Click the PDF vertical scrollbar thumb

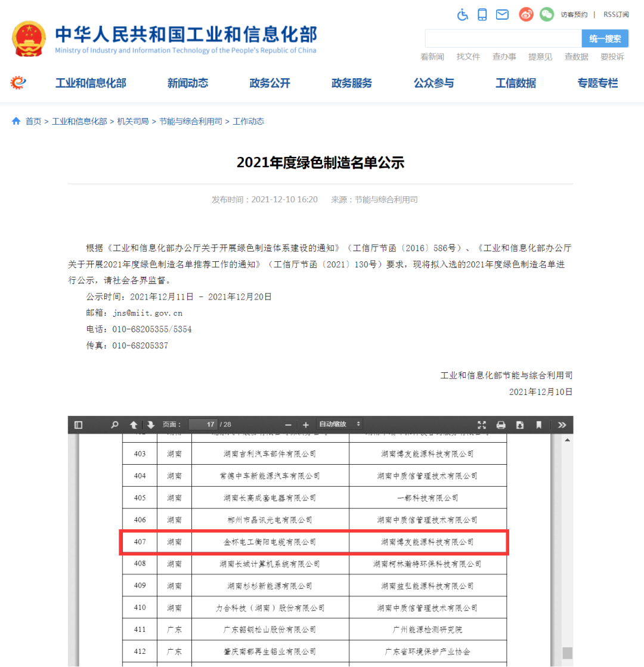click(x=567, y=653)
